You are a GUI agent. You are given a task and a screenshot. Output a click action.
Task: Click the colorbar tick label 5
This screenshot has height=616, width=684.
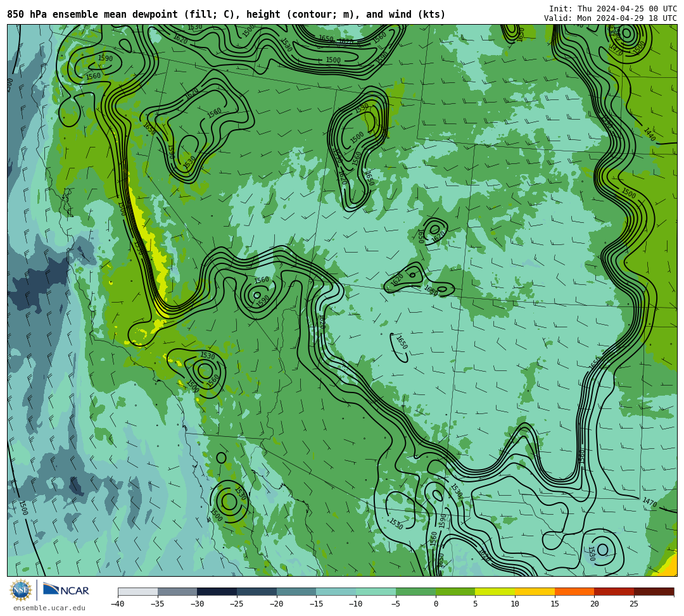476,604
